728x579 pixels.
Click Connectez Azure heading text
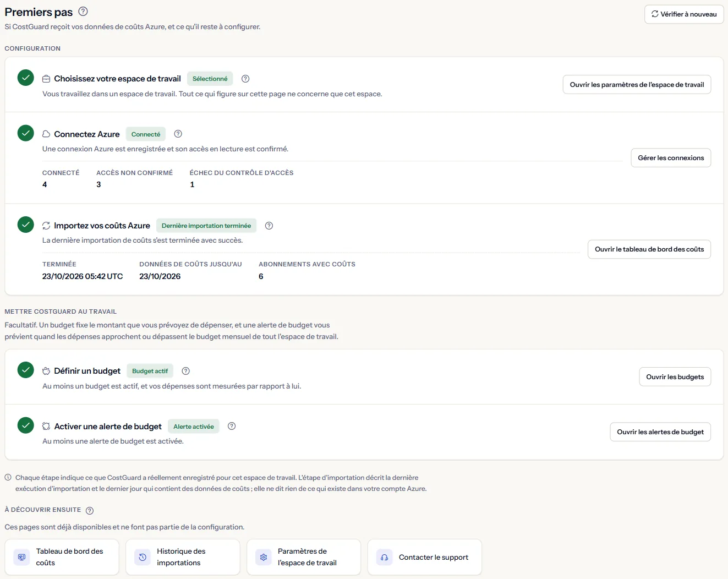[x=87, y=134]
